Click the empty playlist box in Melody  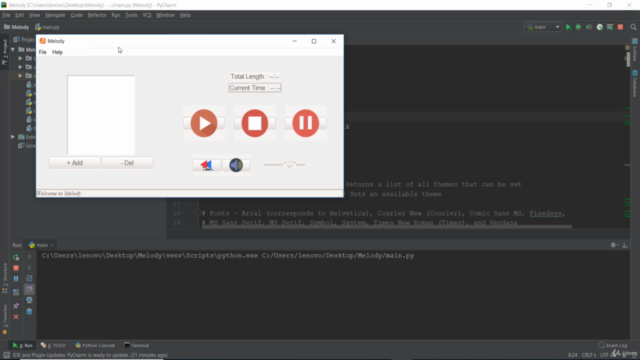tap(101, 115)
